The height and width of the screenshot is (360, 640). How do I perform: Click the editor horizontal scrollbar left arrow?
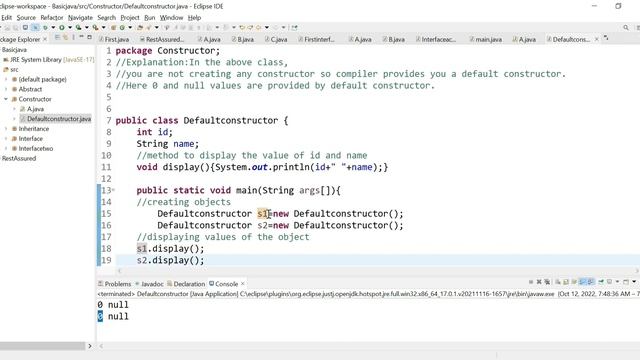click(x=119, y=271)
